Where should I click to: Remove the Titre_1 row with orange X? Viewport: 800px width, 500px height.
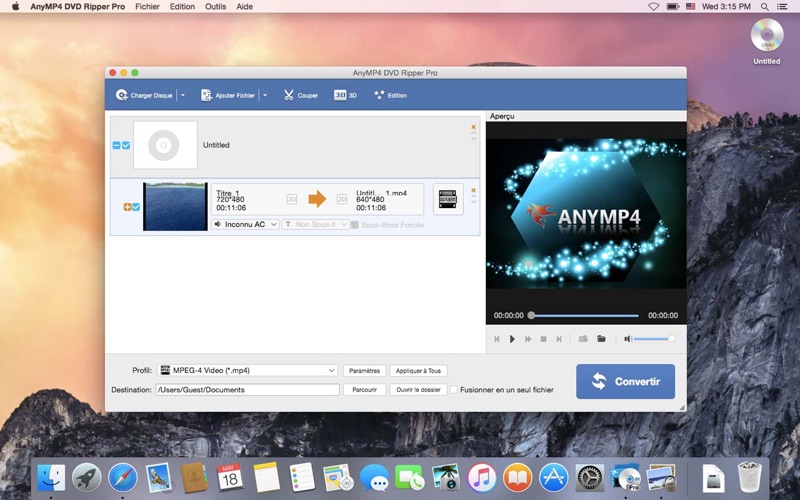473,190
